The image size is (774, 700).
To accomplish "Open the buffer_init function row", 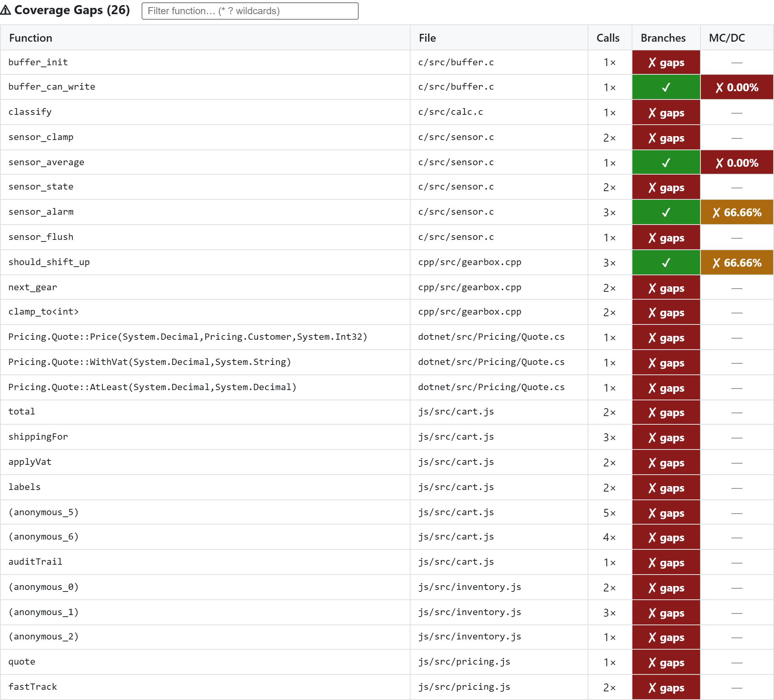I will [387, 62].
